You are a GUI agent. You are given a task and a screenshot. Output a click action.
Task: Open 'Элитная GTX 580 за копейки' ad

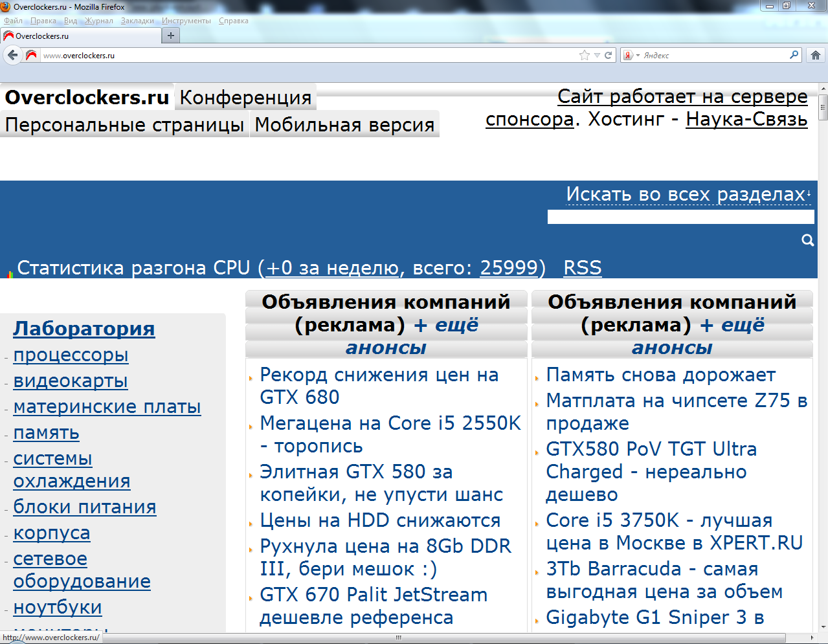pyautogui.click(x=381, y=483)
